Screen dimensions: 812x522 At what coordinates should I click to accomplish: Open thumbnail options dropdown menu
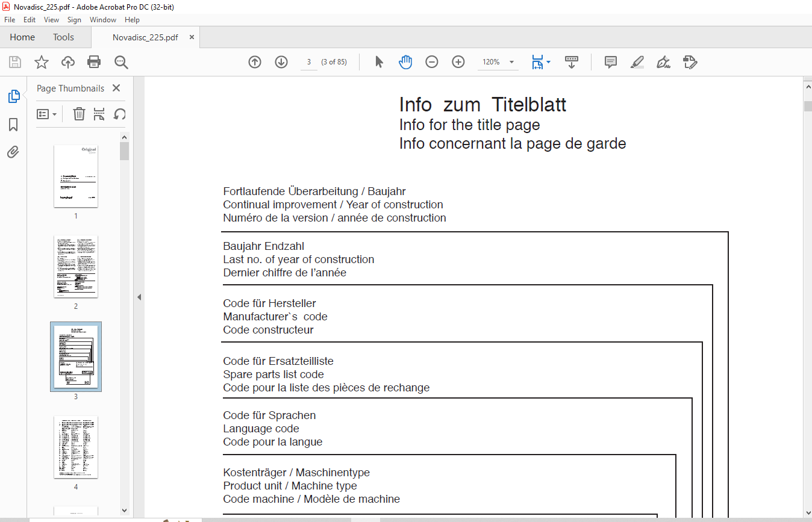(x=47, y=114)
